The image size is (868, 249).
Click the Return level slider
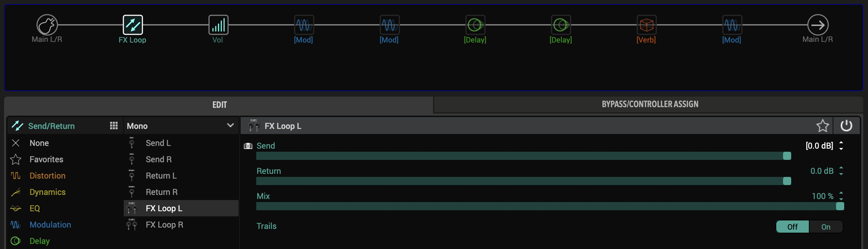tap(524, 181)
